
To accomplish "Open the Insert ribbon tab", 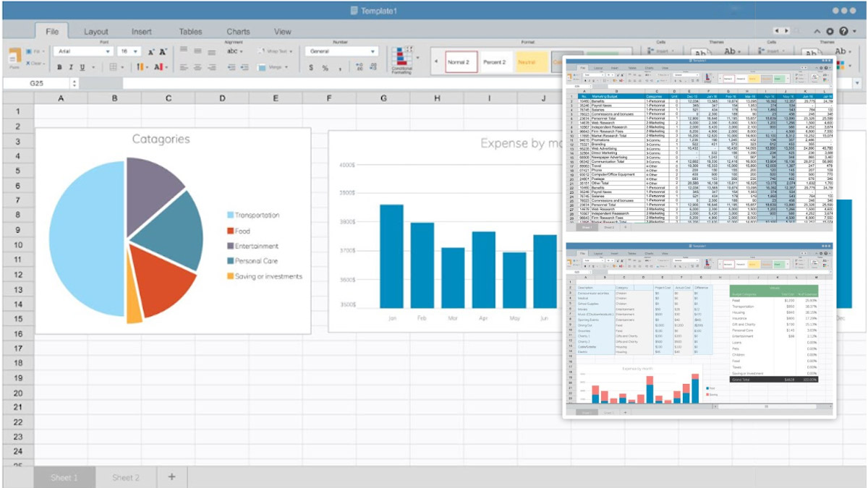I will (x=142, y=32).
